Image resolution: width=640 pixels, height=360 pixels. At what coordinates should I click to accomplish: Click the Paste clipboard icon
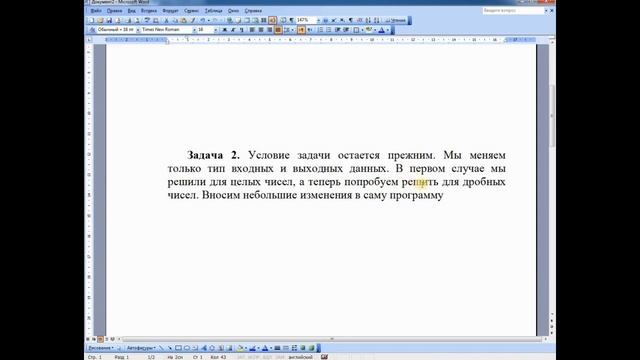pyautogui.click(x=184, y=20)
